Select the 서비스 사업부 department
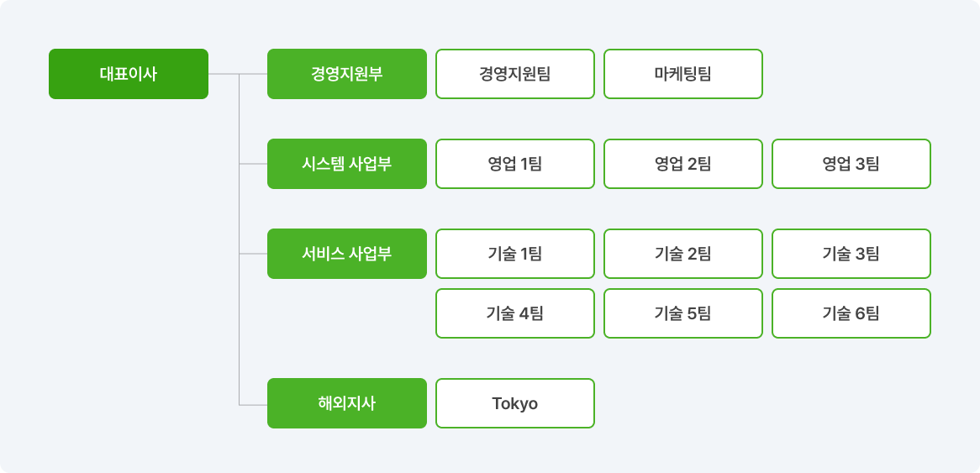The image size is (980, 473). pyautogui.click(x=347, y=254)
